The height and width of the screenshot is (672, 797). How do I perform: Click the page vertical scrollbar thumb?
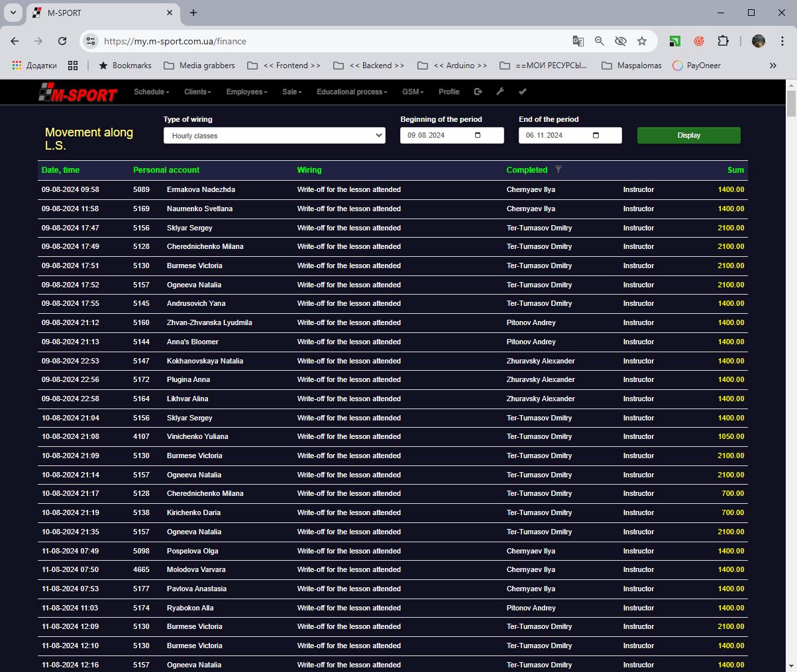(791, 103)
